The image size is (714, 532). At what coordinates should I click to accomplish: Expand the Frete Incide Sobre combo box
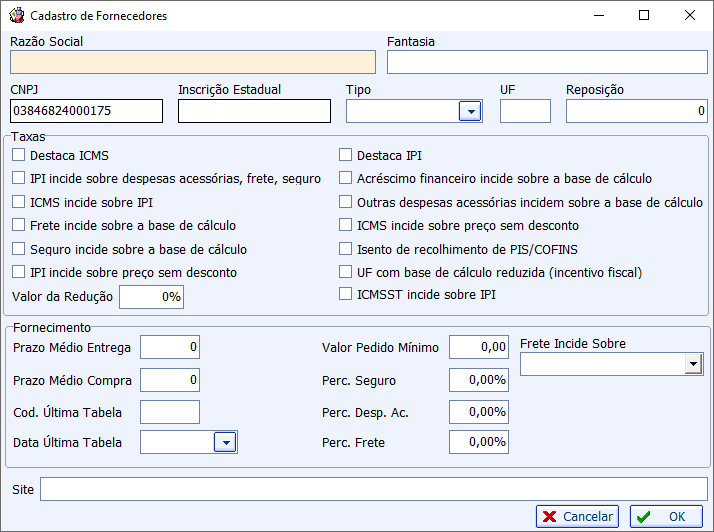coord(693,364)
